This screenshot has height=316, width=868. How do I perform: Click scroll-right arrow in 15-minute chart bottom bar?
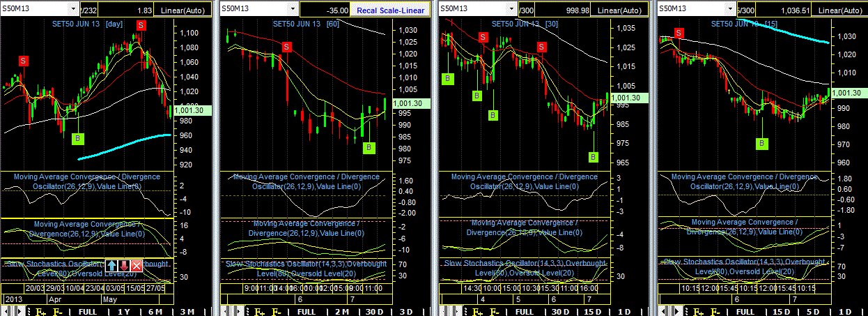tap(676, 311)
